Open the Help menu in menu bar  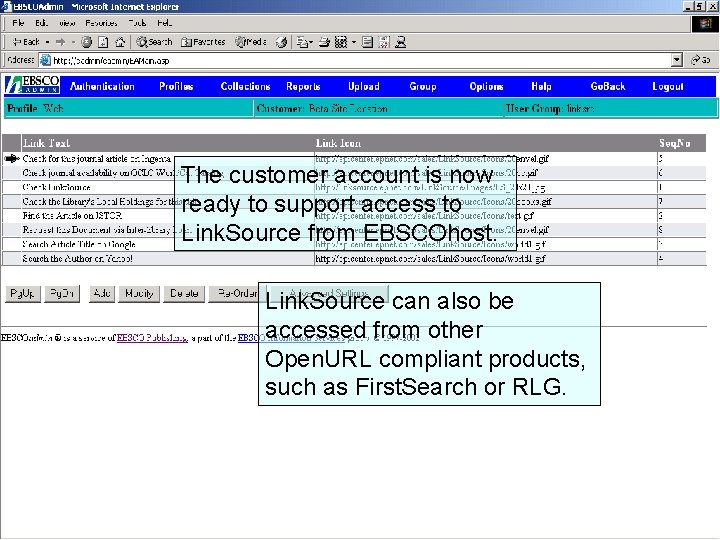coord(164,23)
